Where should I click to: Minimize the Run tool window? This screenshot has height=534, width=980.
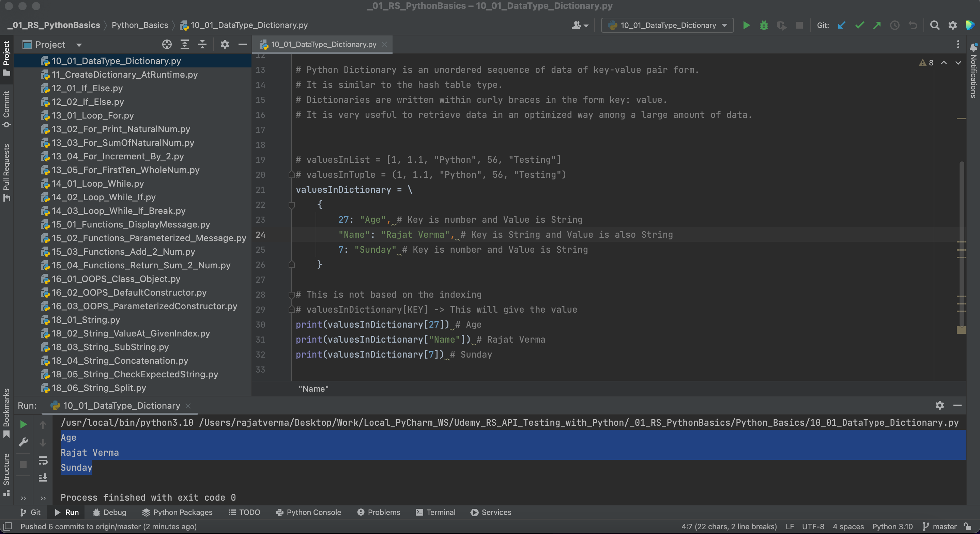pos(958,406)
